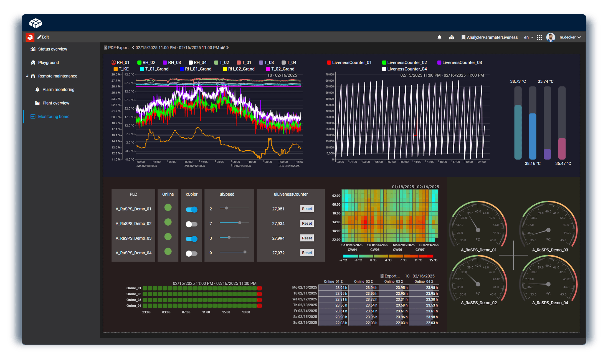Go to previous time range arrow
The width and height of the screenshot is (608, 364).
pos(133,48)
